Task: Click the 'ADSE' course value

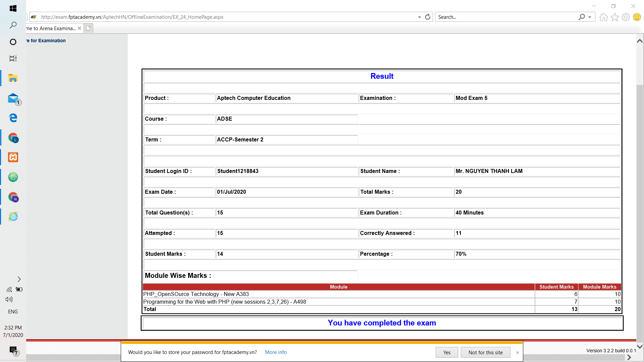Action: point(224,119)
